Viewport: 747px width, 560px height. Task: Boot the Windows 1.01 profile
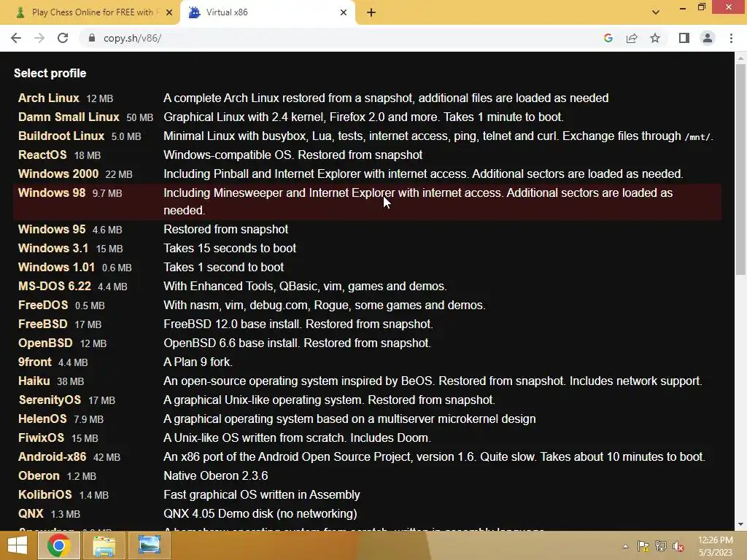56,268
